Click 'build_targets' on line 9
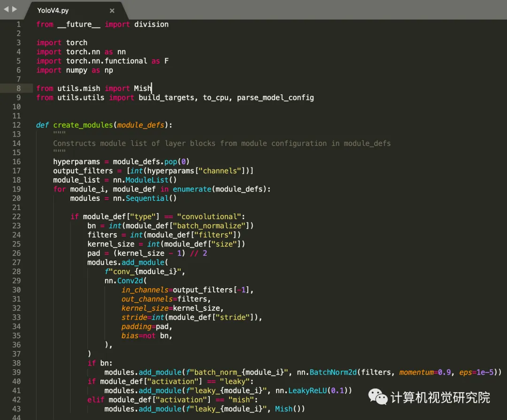Screen dimensions: 507x420 click(x=167, y=98)
